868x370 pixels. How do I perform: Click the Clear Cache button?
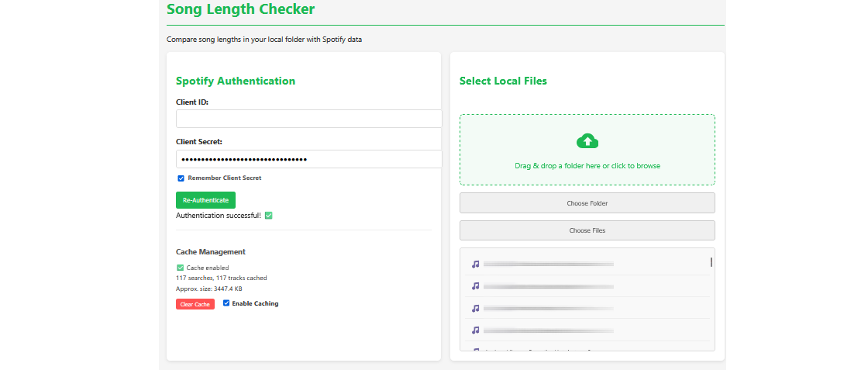(x=195, y=304)
